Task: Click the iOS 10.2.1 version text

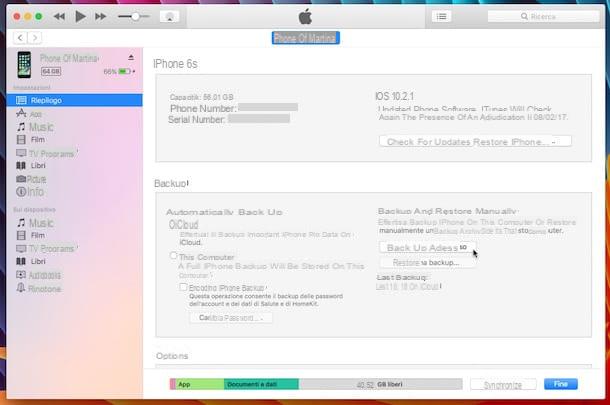Action: 395,96
